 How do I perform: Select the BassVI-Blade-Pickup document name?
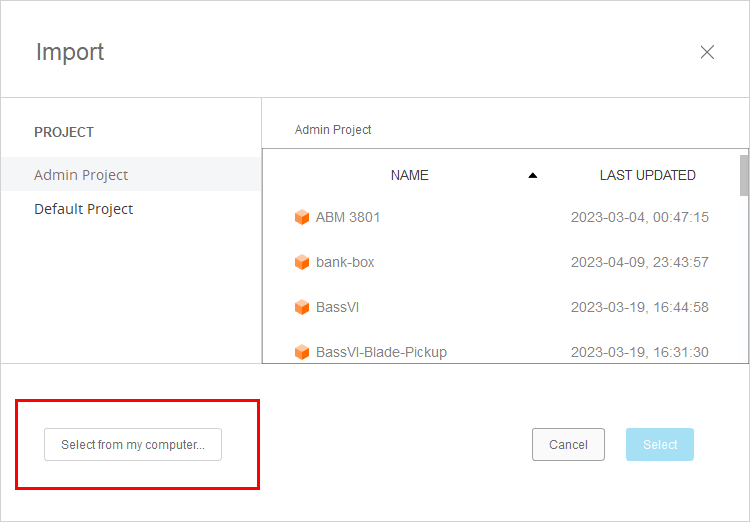coord(381,352)
